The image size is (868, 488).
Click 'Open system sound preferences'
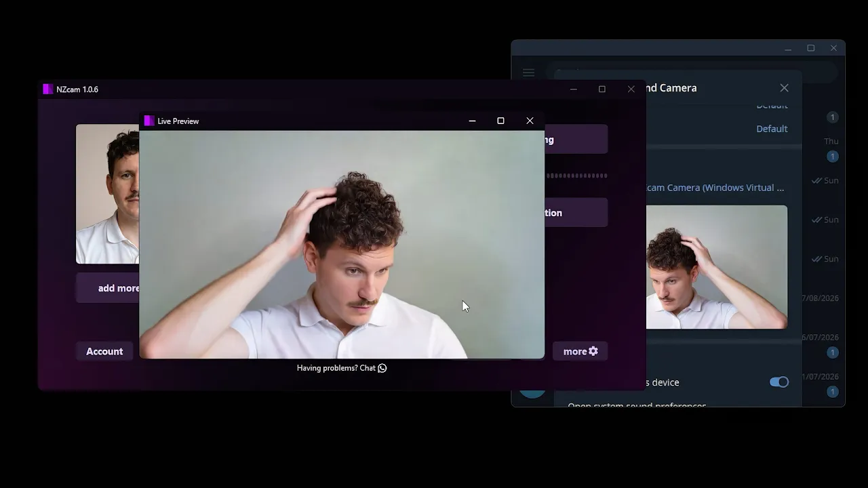coord(637,405)
